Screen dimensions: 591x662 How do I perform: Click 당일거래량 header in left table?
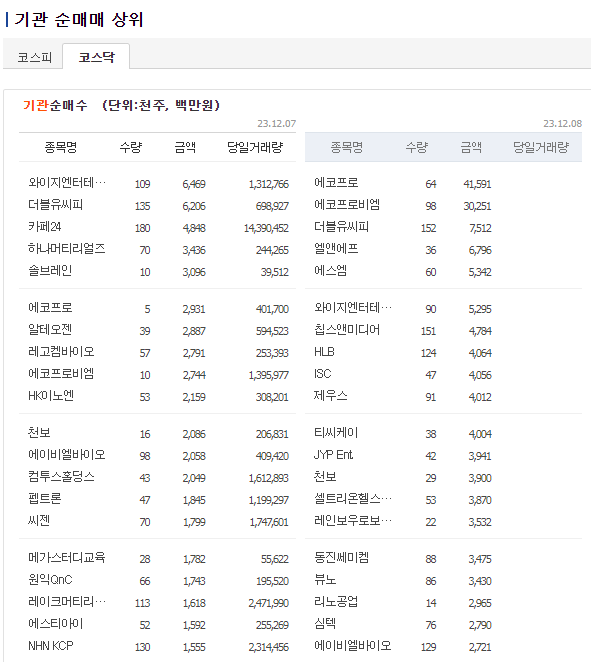pyautogui.click(x=255, y=147)
